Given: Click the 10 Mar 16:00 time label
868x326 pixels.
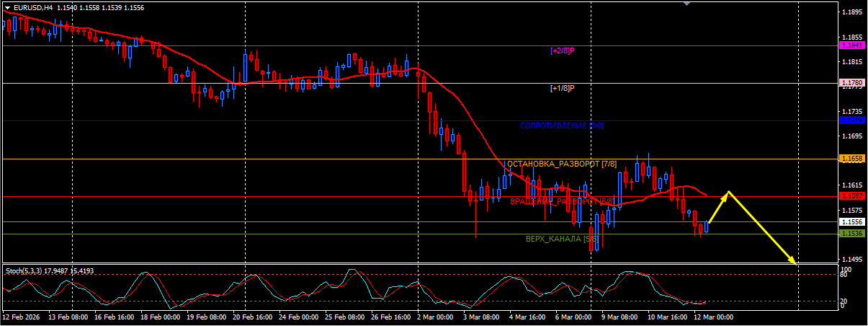Looking at the screenshot, I should (x=668, y=317).
